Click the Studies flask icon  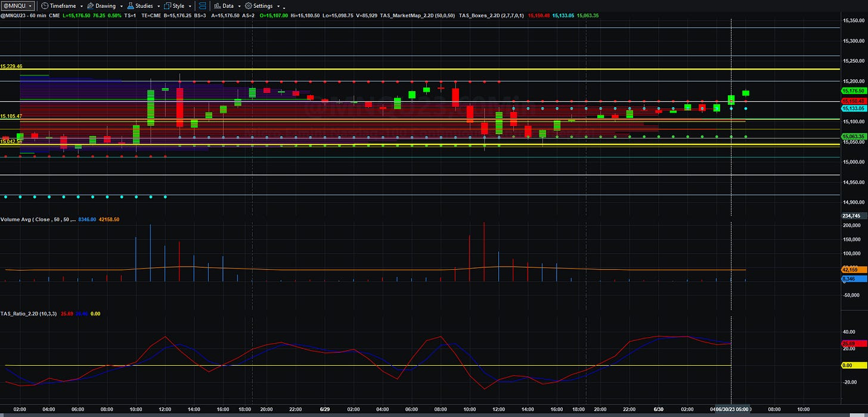tap(131, 6)
